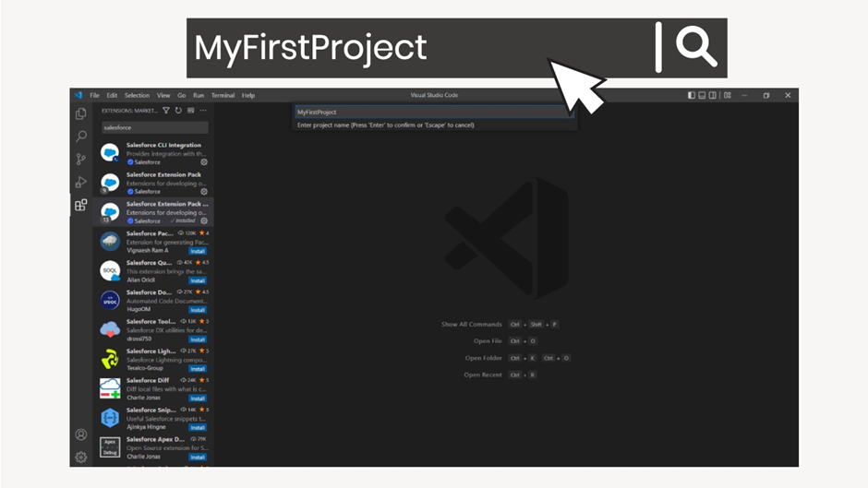Click the Salesforce Ligh... yellow swirl icon
The width and height of the screenshot is (868, 488).
point(110,359)
